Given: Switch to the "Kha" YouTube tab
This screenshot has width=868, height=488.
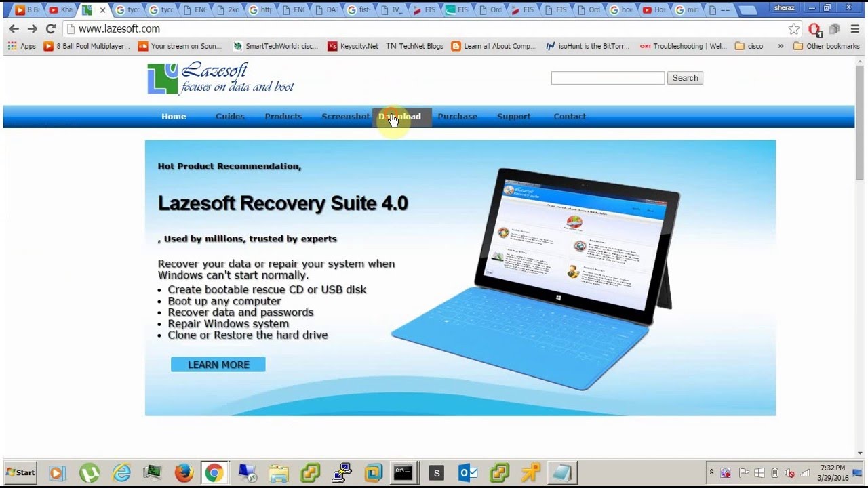Looking at the screenshot, I should tap(60, 10).
